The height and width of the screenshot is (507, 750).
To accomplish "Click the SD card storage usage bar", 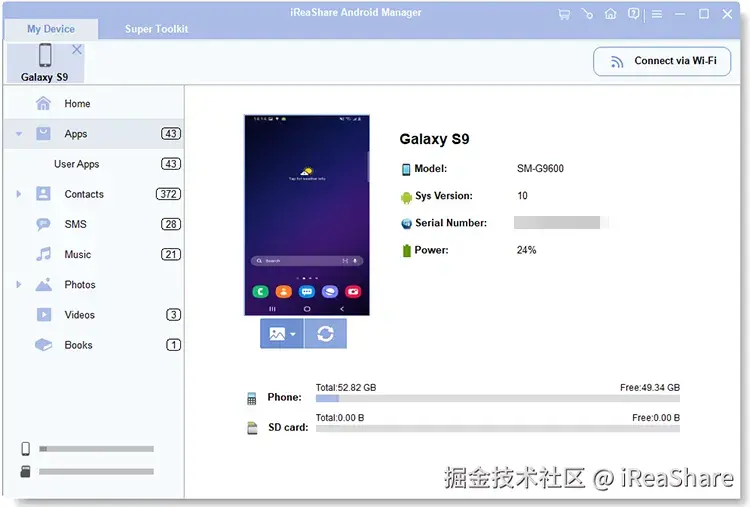I will (x=497, y=429).
